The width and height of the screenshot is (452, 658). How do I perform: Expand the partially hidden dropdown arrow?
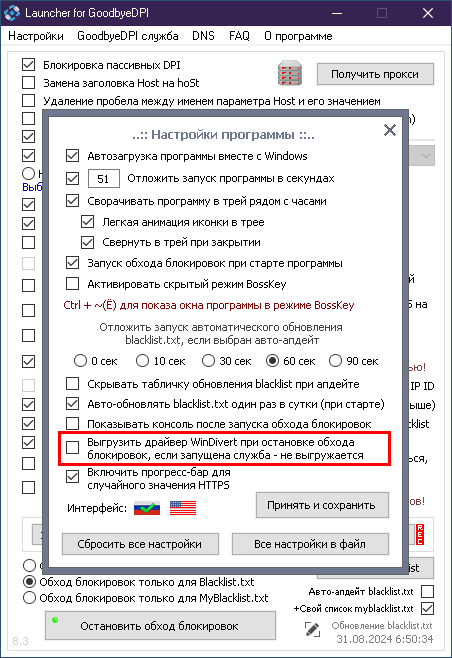point(426,156)
